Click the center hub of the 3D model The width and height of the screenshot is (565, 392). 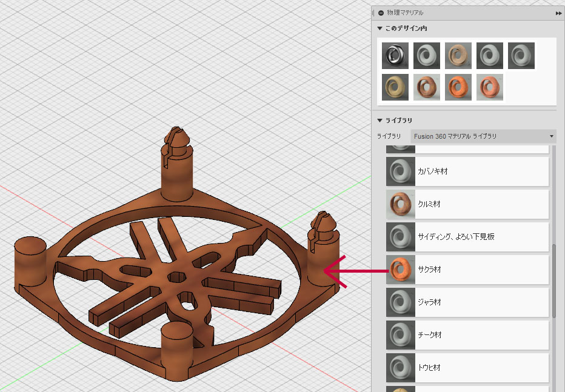[178, 276]
